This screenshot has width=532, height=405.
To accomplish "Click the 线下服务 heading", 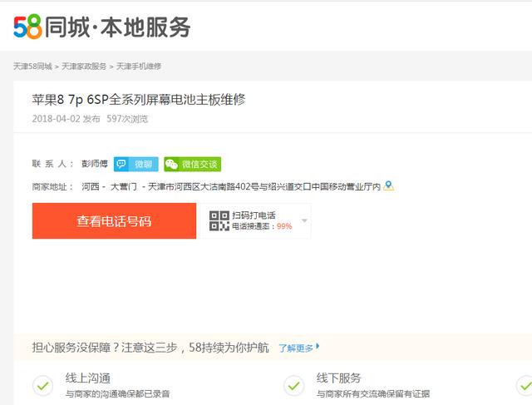I will click(x=338, y=378).
